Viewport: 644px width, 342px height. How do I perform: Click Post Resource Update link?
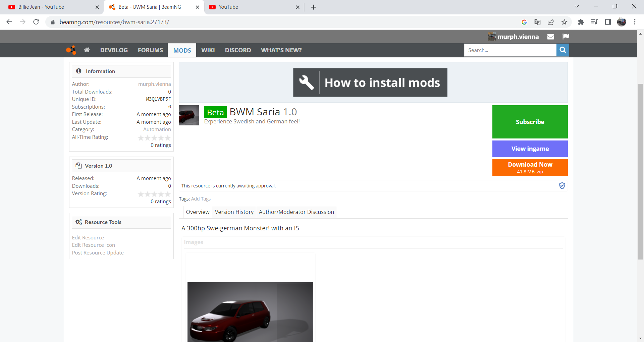98,253
